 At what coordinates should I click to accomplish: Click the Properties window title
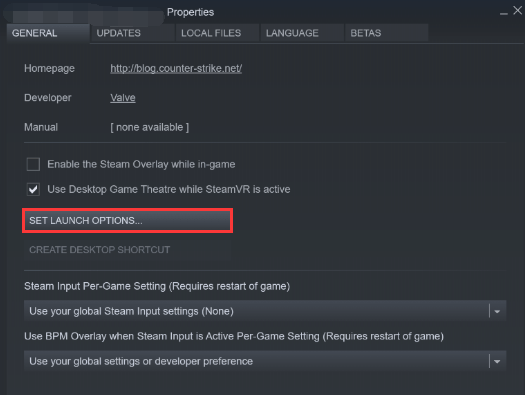pyautogui.click(x=190, y=12)
